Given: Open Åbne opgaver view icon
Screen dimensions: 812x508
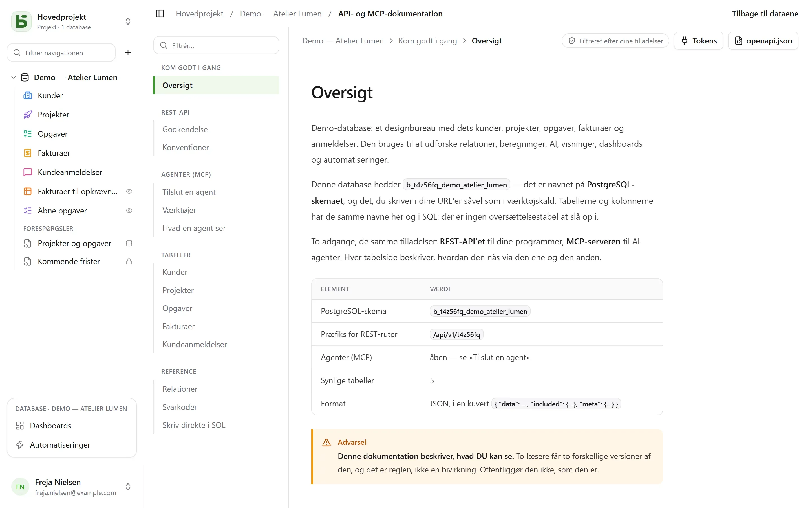Looking at the screenshot, I should coord(28,210).
